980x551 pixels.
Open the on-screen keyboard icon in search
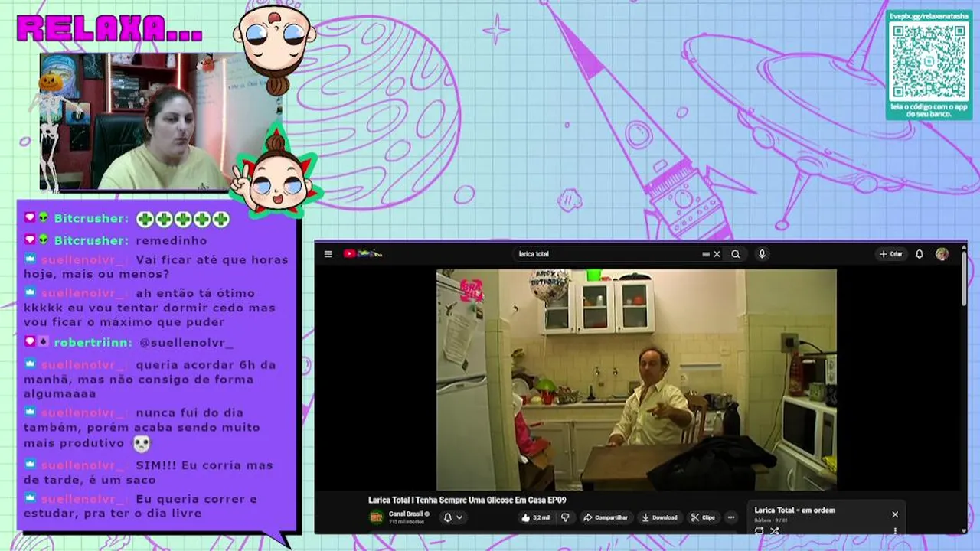[706, 254]
